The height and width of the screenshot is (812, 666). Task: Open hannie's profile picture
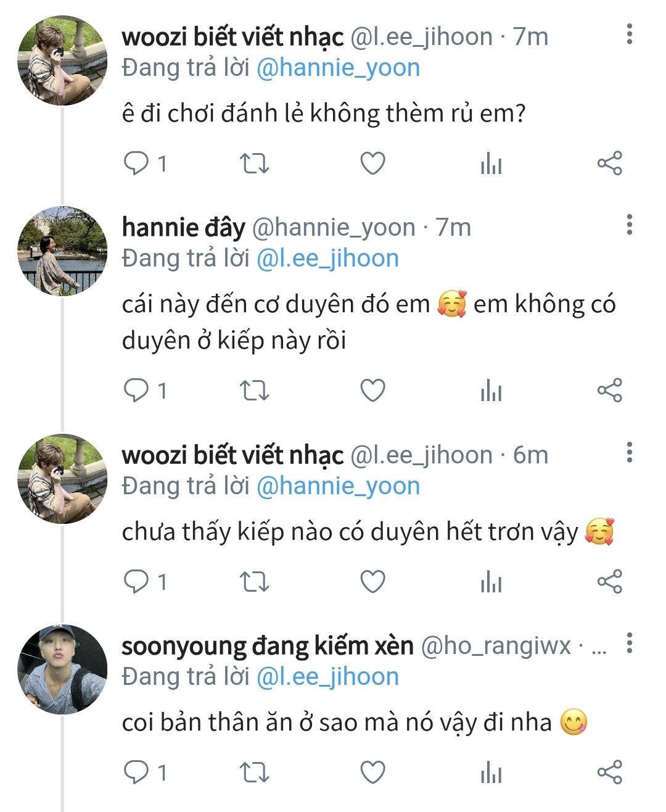point(62,251)
